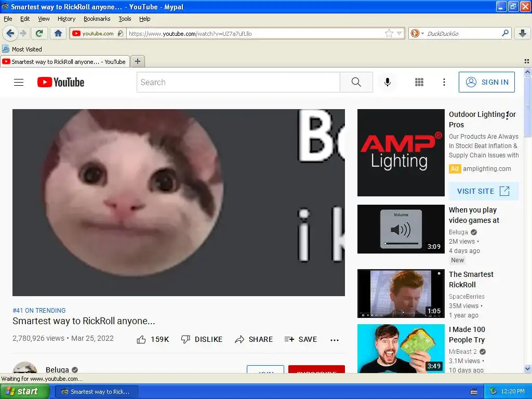Viewport: 532px width, 399px height.
Task: Open the History menu
Action: click(x=66, y=19)
